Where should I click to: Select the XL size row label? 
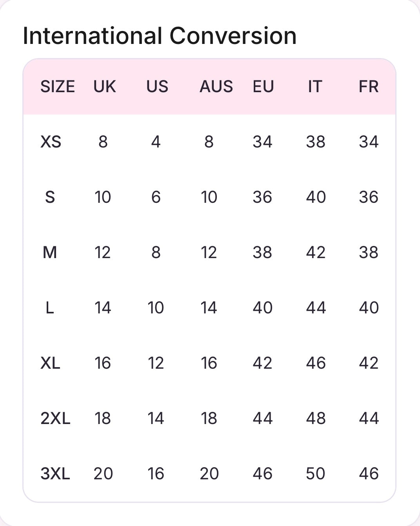pyautogui.click(x=50, y=363)
